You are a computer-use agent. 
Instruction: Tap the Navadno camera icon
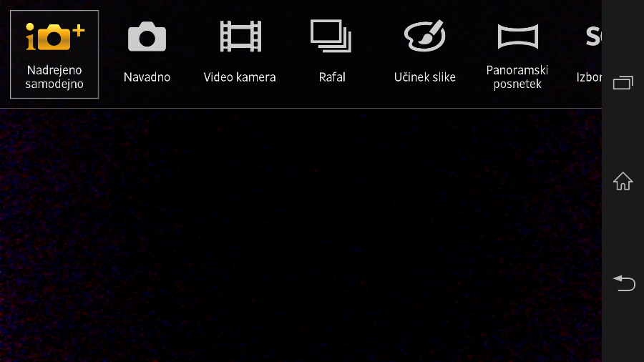click(147, 36)
